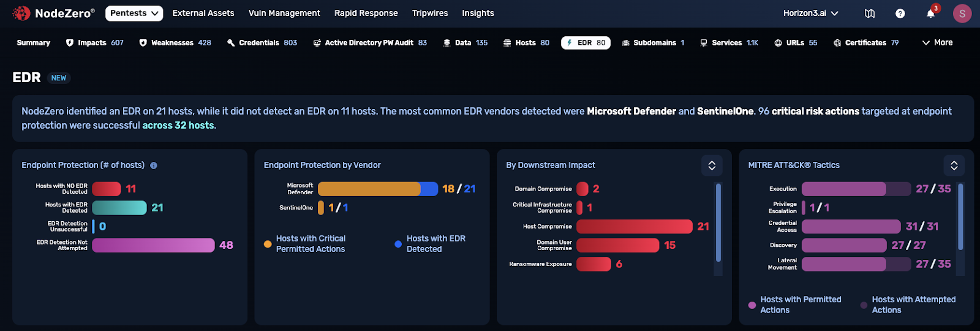980x331 pixels.
Task: Open Insights section
Action: pos(478,13)
